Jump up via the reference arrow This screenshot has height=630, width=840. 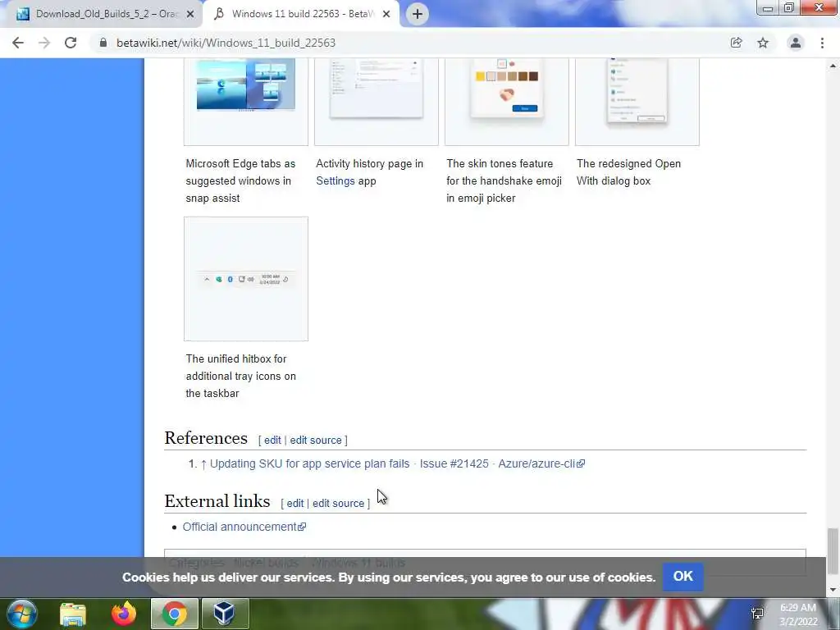tap(203, 464)
